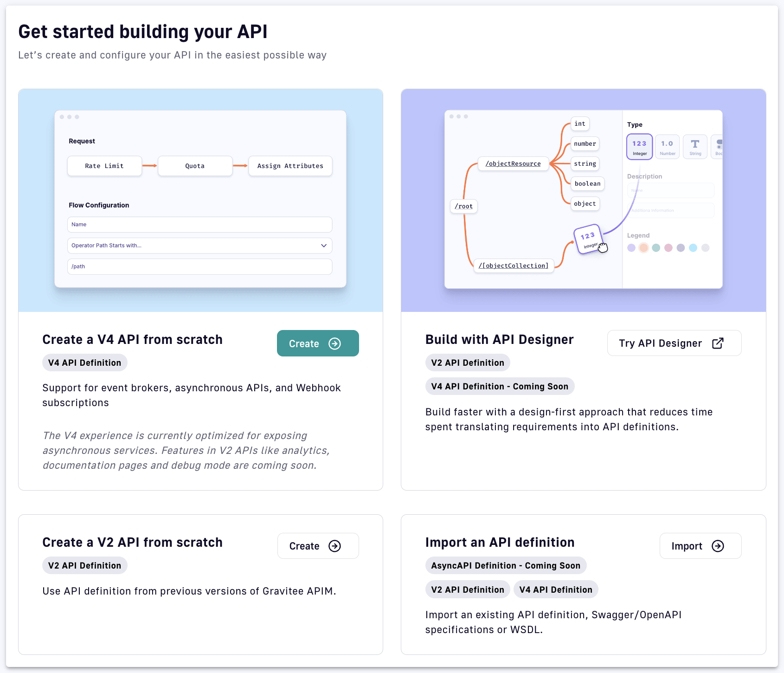Click the Import an API definition heading
The height and width of the screenshot is (673, 784).
pyautogui.click(x=500, y=542)
